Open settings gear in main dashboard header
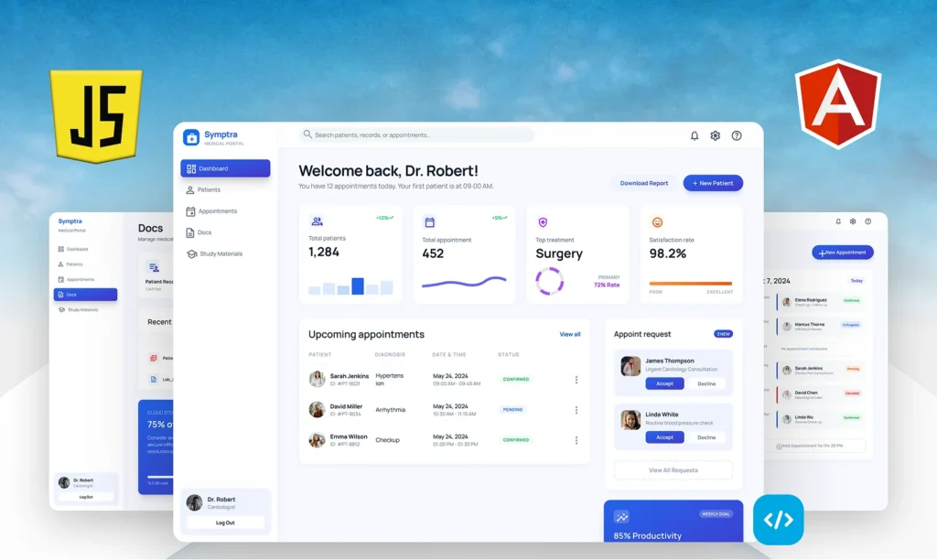 tap(716, 135)
